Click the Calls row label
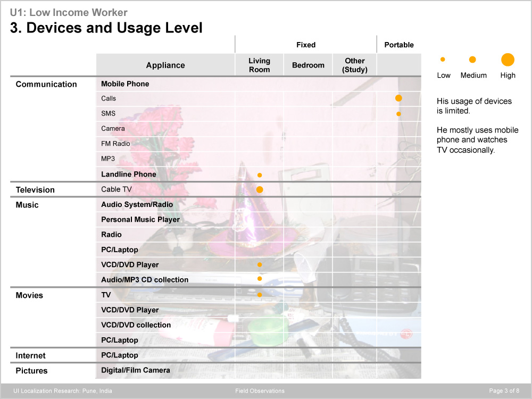The height and width of the screenshot is (399, 532). click(x=109, y=98)
